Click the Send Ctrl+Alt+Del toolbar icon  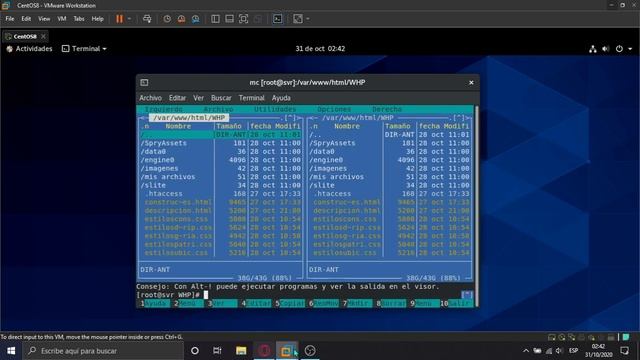[147, 19]
